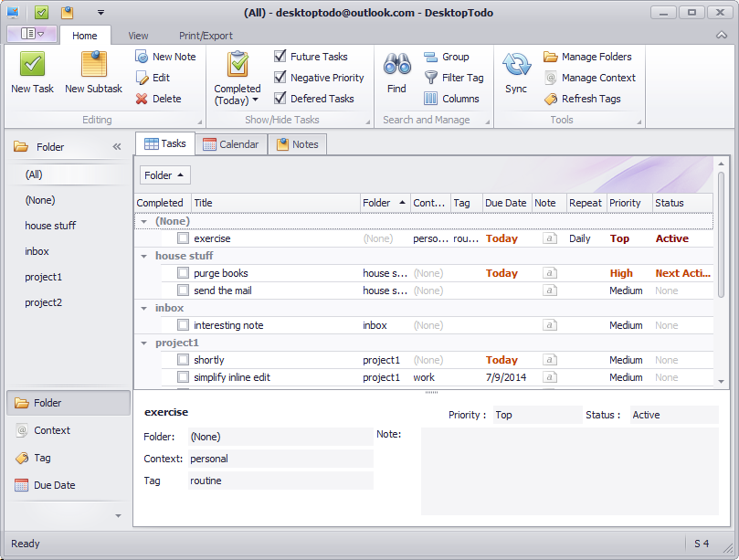
Task: Mark shortly task completed
Action: point(183,360)
